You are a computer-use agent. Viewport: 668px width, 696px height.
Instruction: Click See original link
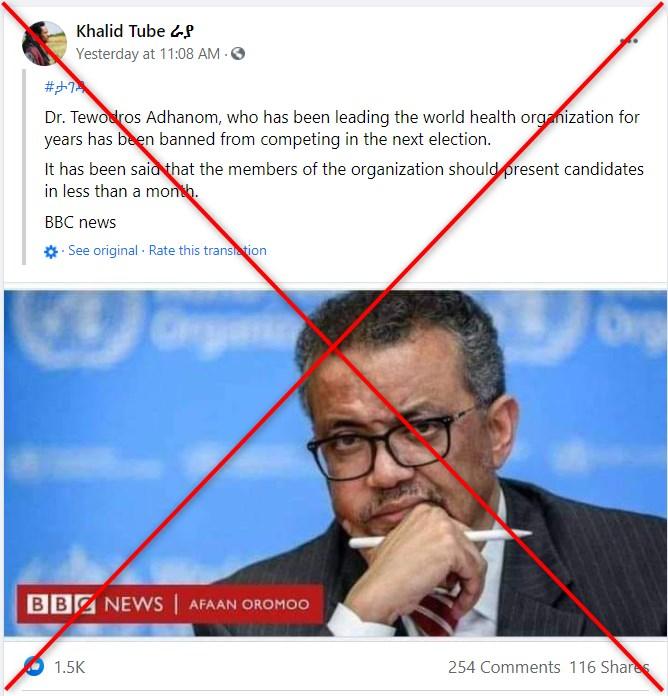[x=103, y=250]
